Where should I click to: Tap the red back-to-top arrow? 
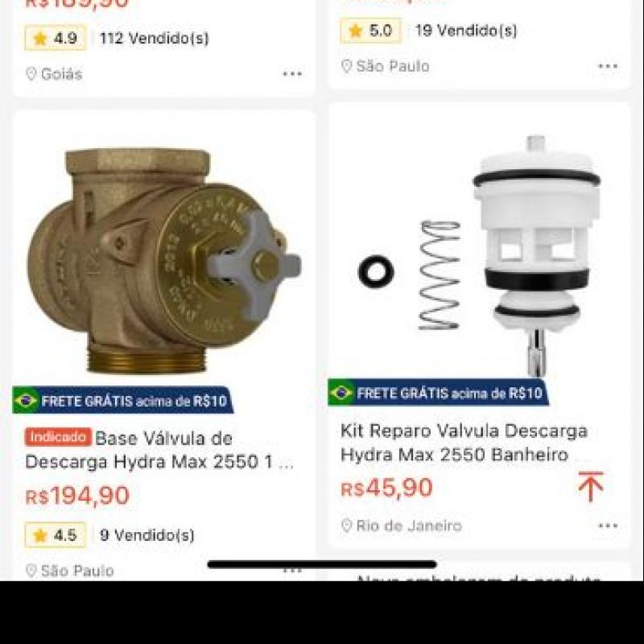[x=591, y=487]
